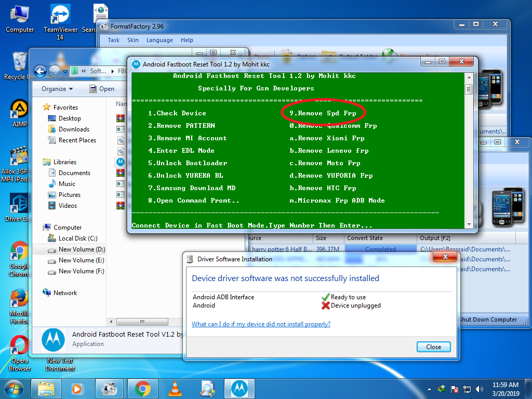532x399 pixels.
Task: Open Music library
Action: pyautogui.click(x=62, y=183)
